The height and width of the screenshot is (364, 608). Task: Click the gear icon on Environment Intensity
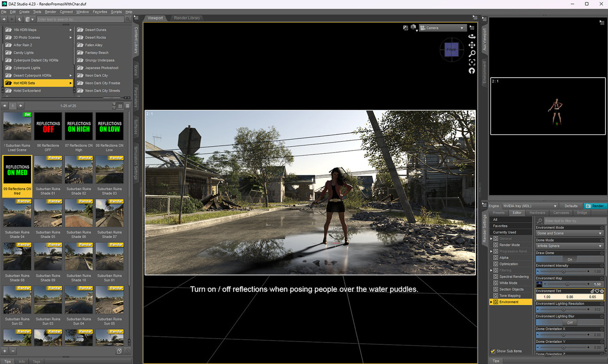(602, 266)
